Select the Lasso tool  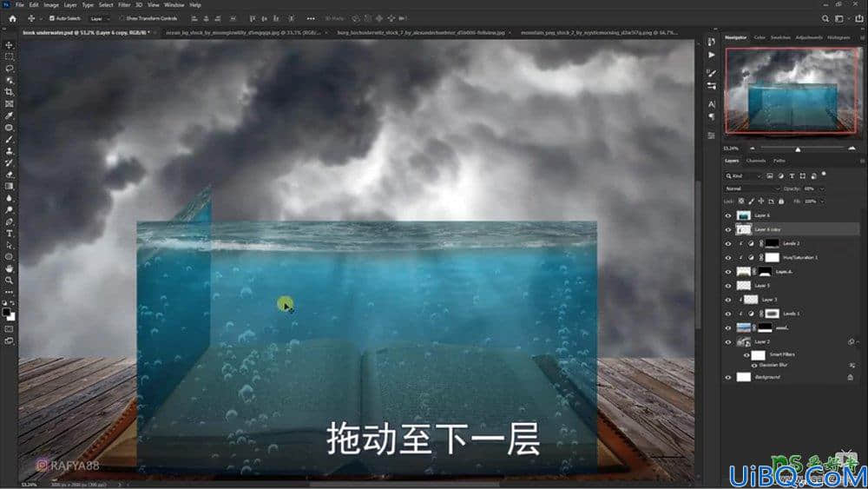[9, 68]
